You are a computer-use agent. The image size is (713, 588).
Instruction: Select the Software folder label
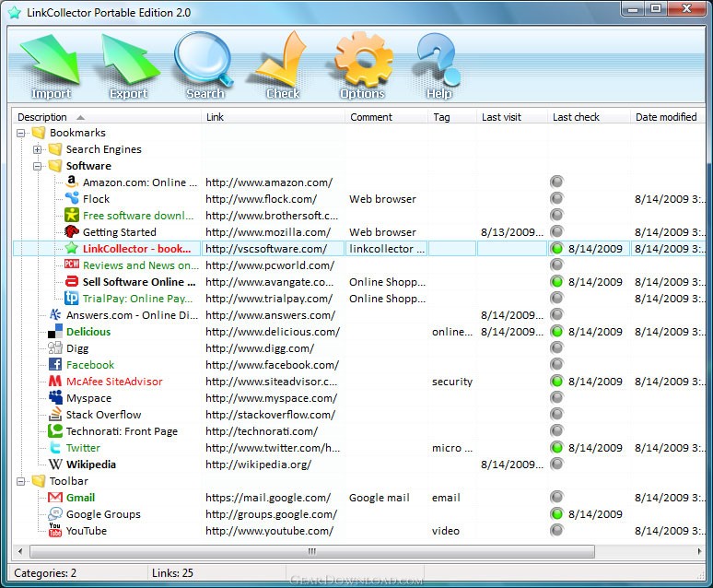point(88,166)
